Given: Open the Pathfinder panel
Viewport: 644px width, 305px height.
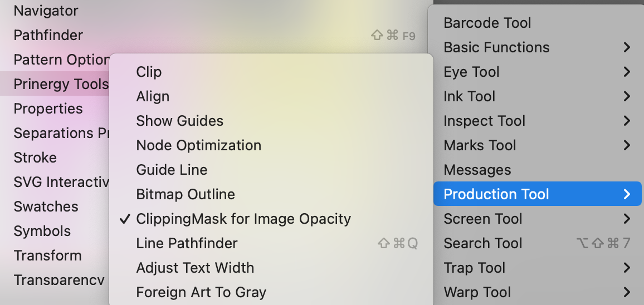Looking at the screenshot, I should pyautogui.click(x=48, y=35).
